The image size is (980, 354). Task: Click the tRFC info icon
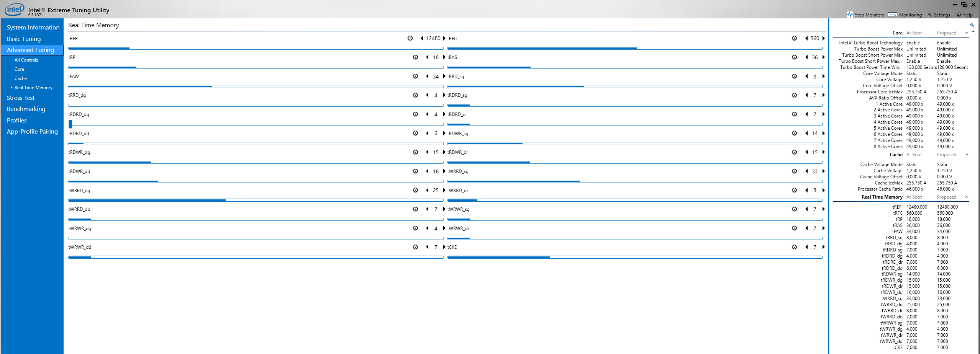[x=794, y=38]
